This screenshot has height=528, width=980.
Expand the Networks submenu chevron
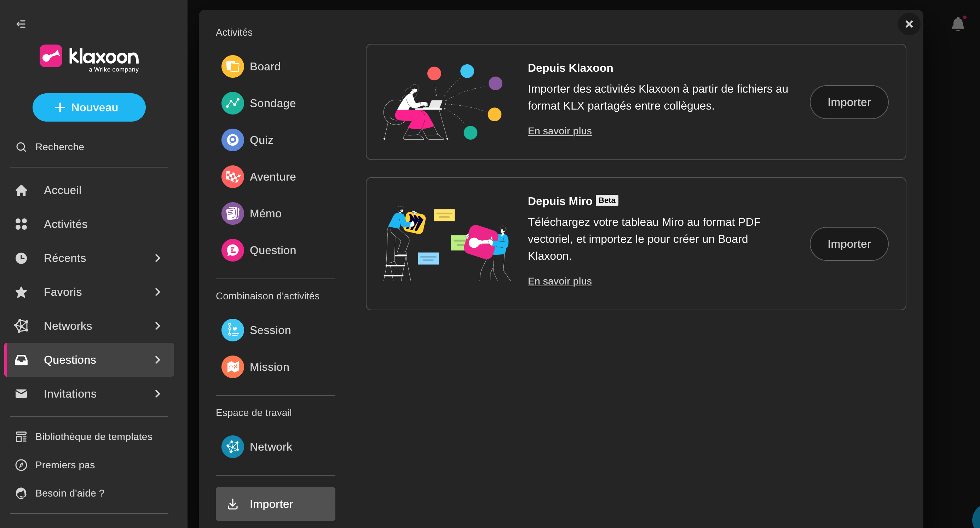157,326
